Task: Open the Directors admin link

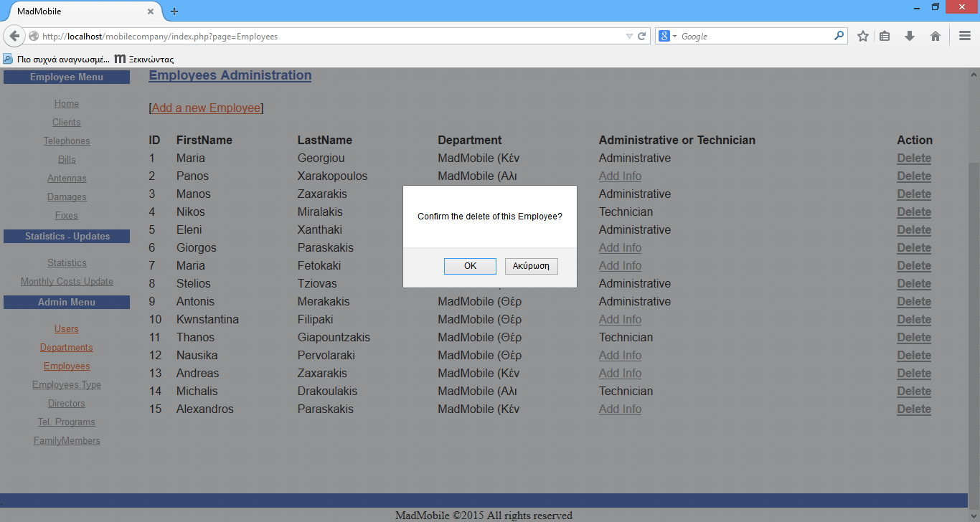Action: click(x=67, y=404)
